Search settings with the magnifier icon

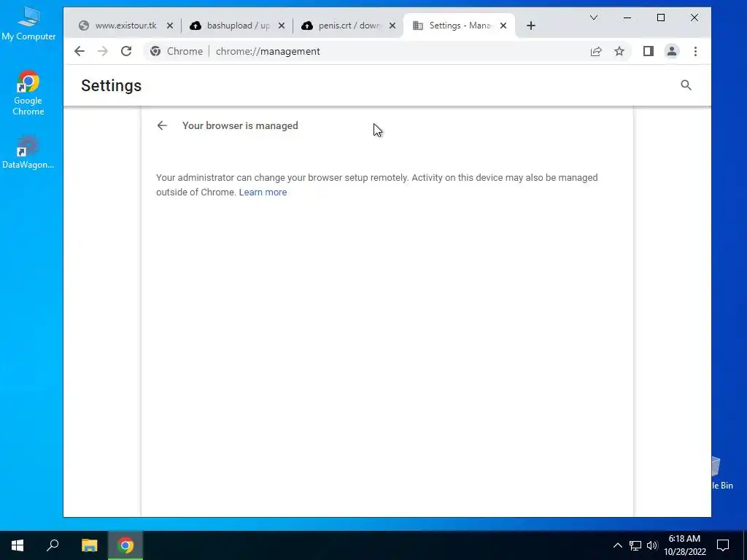point(686,85)
